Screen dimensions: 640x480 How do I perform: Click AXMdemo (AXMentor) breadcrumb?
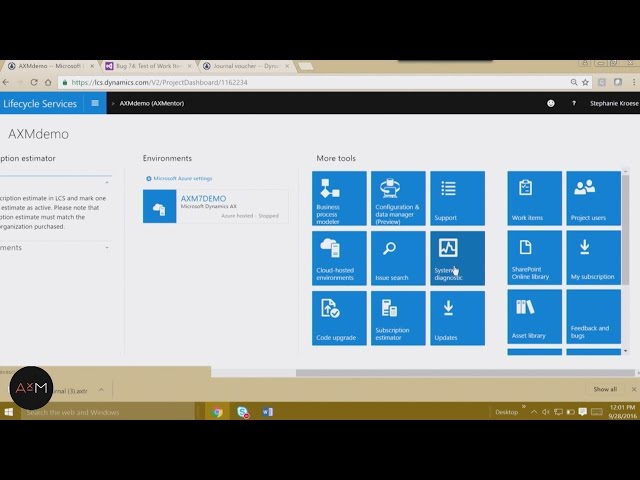[x=152, y=103]
